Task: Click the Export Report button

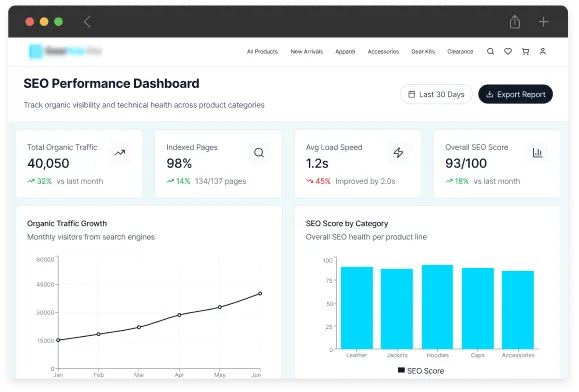Action: click(515, 94)
